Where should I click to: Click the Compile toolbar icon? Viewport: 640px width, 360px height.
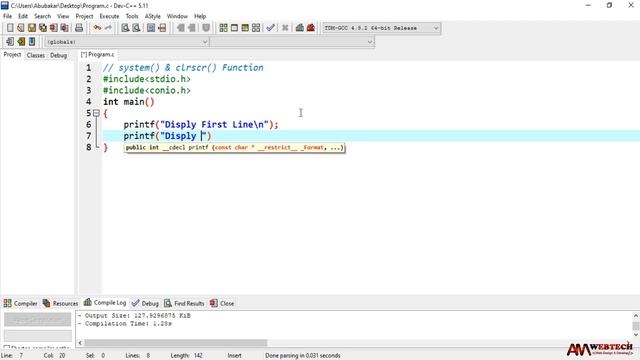pos(223,28)
